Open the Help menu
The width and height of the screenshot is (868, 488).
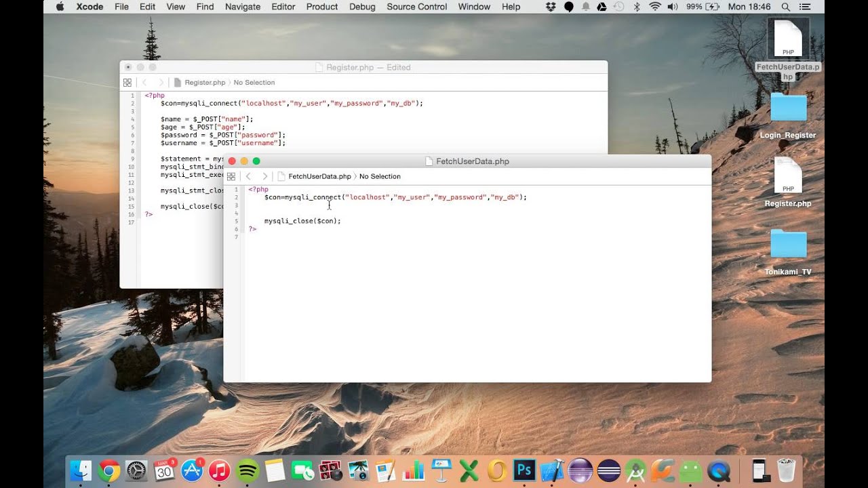pos(511,7)
